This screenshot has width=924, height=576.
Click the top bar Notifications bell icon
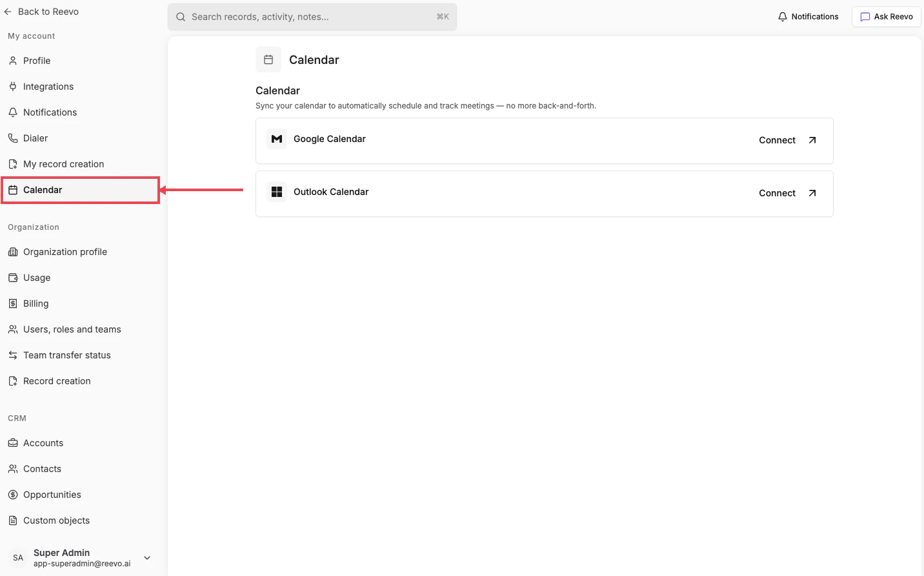[783, 17]
